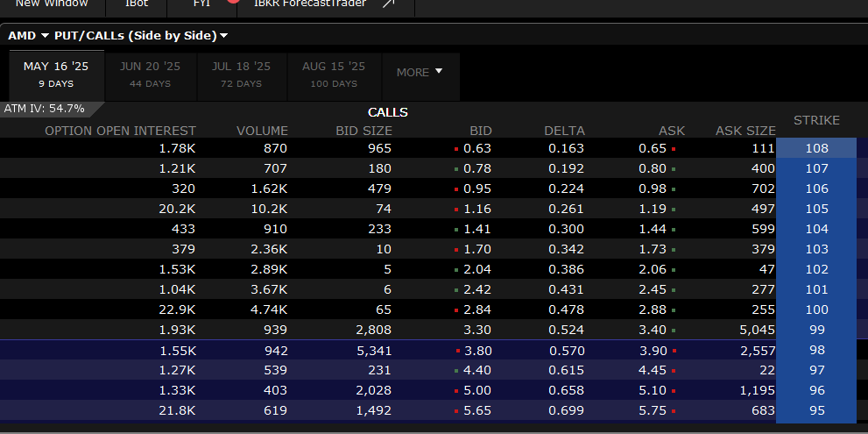Select strike 98 cell
Screen dimensions: 868x434
click(816, 350)
